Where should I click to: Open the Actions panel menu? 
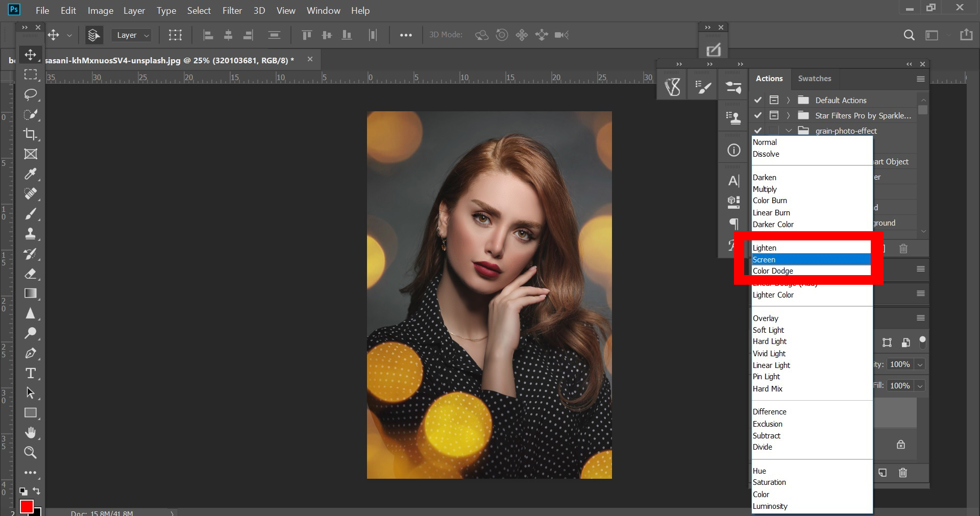pos(921,79)
